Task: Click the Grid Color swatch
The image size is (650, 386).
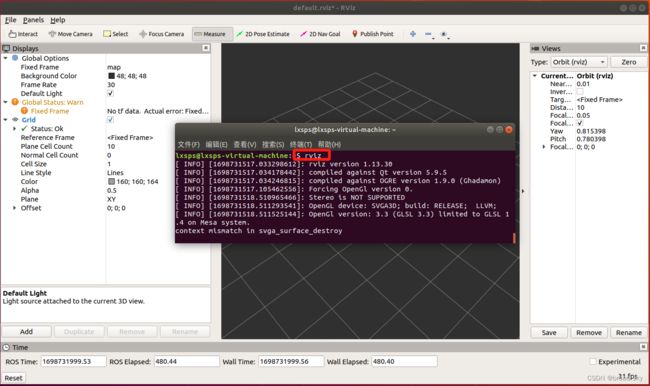Action: [111, 182]
